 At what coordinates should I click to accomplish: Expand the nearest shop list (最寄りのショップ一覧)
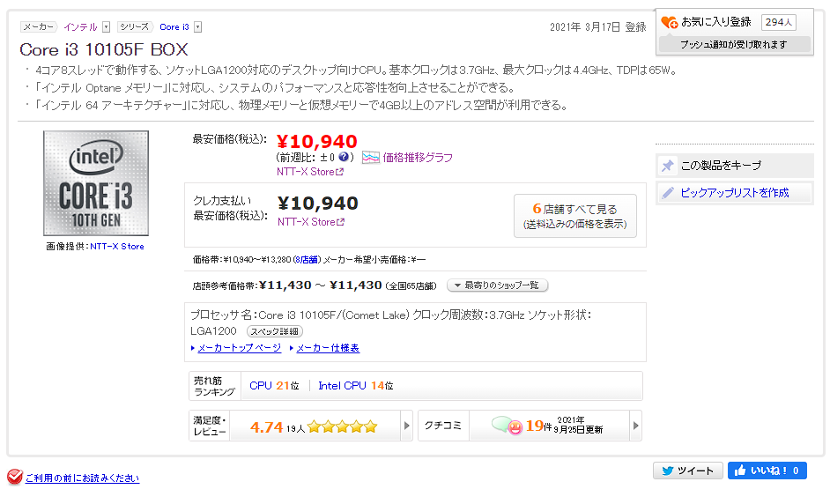click(498, 285)
